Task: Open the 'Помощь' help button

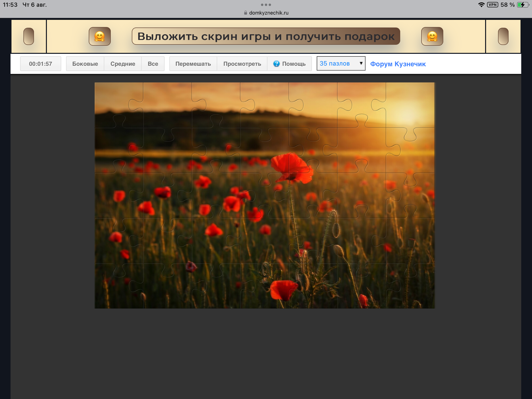Action: (289, 64)
